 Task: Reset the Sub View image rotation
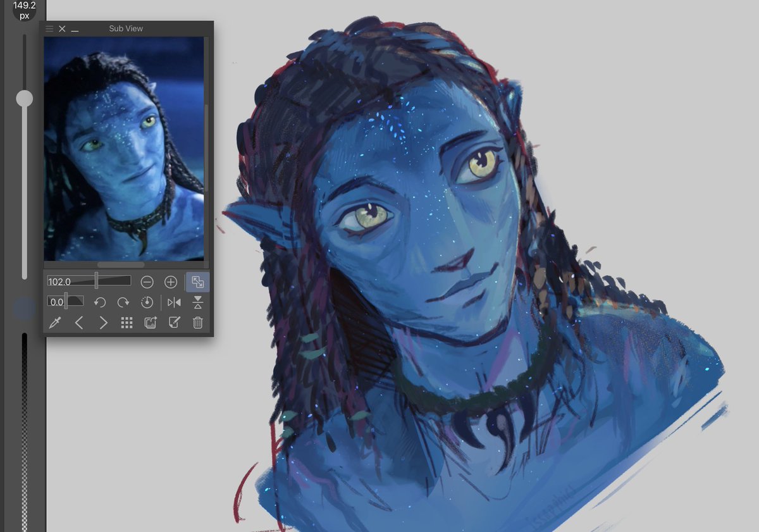[147, 302]
